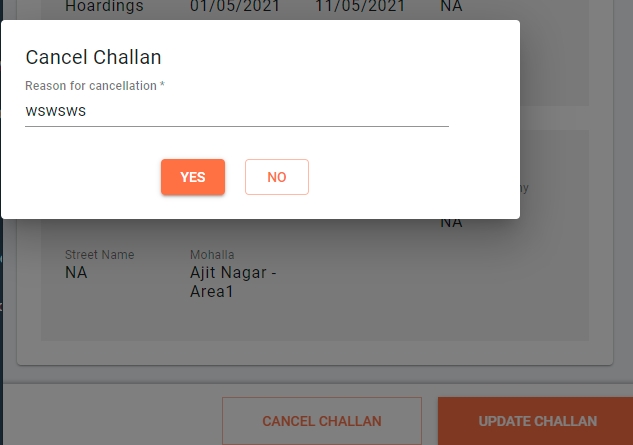Click the 11/05/2021 to date
Image resolution: width=633 pixels, height=445 pixels.
(360, 6)
